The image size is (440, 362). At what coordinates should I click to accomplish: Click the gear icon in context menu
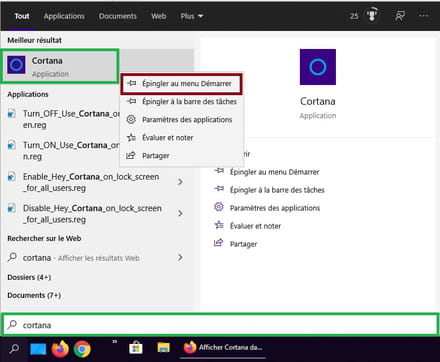(131, 119)
